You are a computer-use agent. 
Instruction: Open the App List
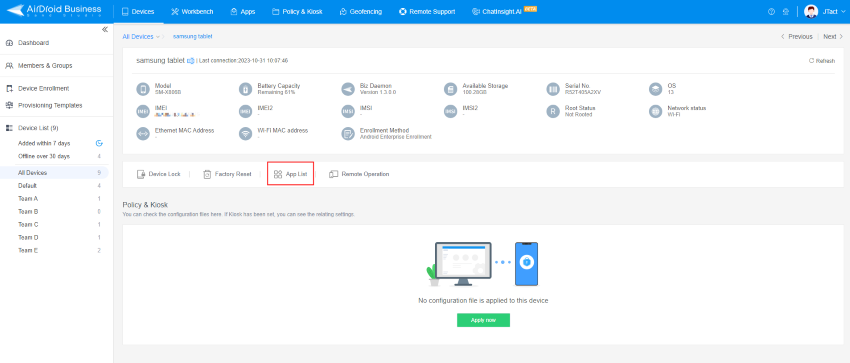pos(291,174)
